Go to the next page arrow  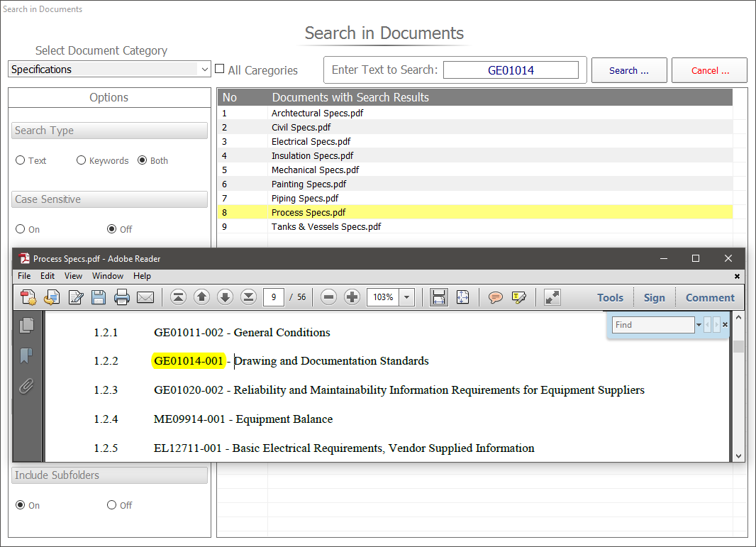pyautogui.click(x=225, y=297)
